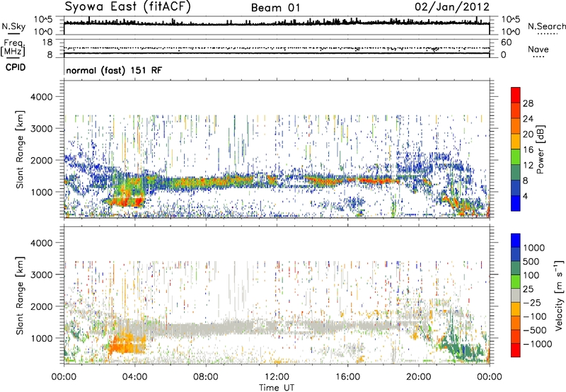Click the '12:00' time axis tick label
Screen dimensions: 566x392
click(277, 377)
